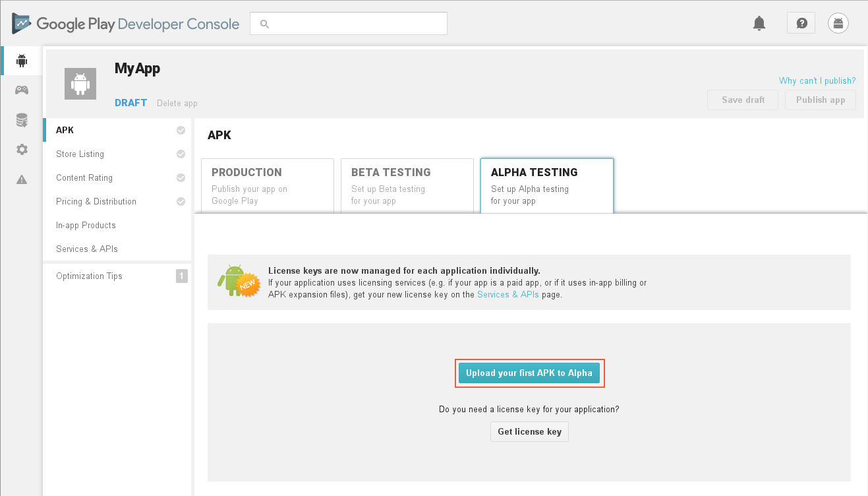Image resolution: width=868 pixels, height=496 pixels.
Task: Click the APK section checkmark
Action: pyautogui.click(x=181, y=131)
